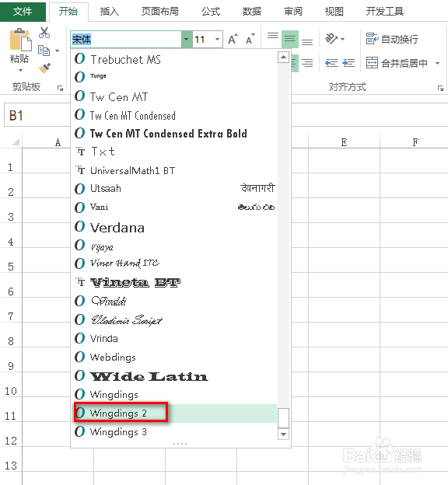Click the font list scroll-up arrow

click(283, 57)
